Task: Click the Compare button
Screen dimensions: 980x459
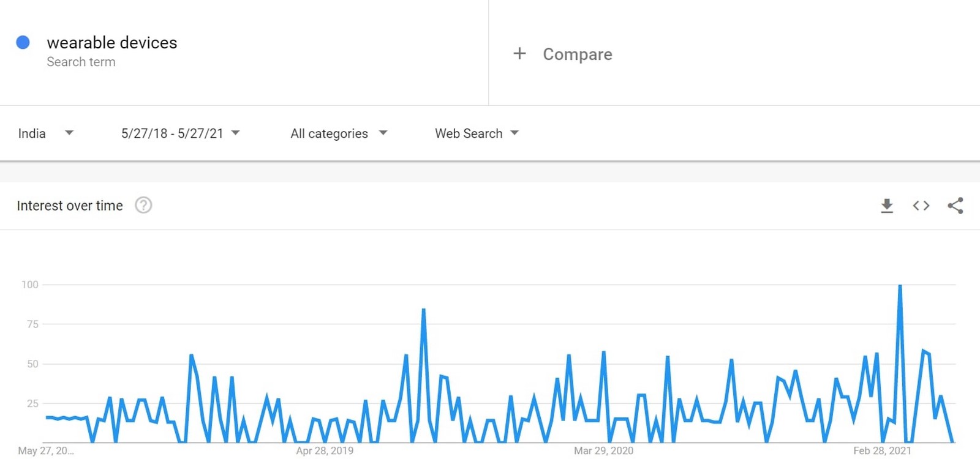Action: point(577,54)
